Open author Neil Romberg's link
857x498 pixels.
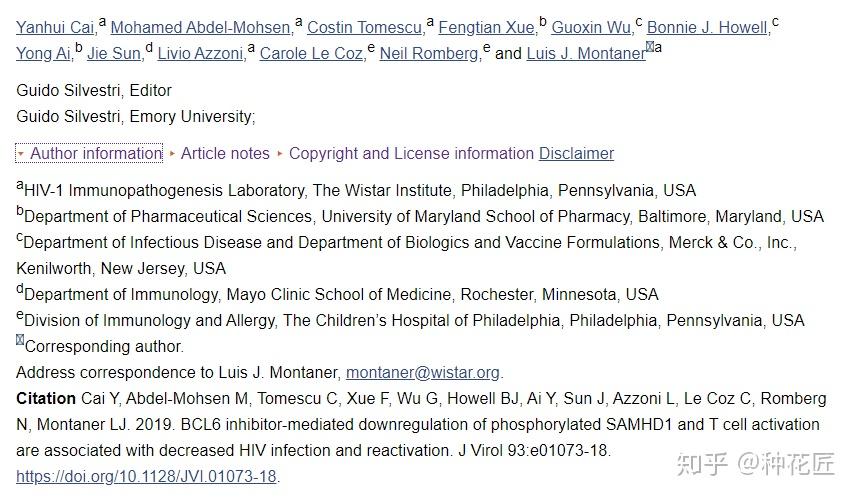tap(429, 54)
